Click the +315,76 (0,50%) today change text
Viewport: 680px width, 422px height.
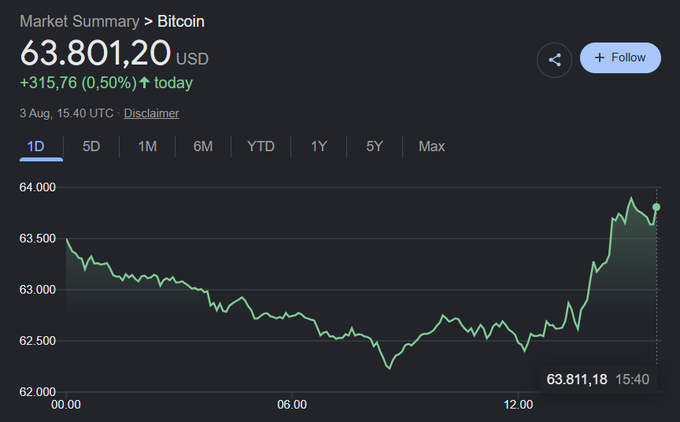click(x=106, y=83)
